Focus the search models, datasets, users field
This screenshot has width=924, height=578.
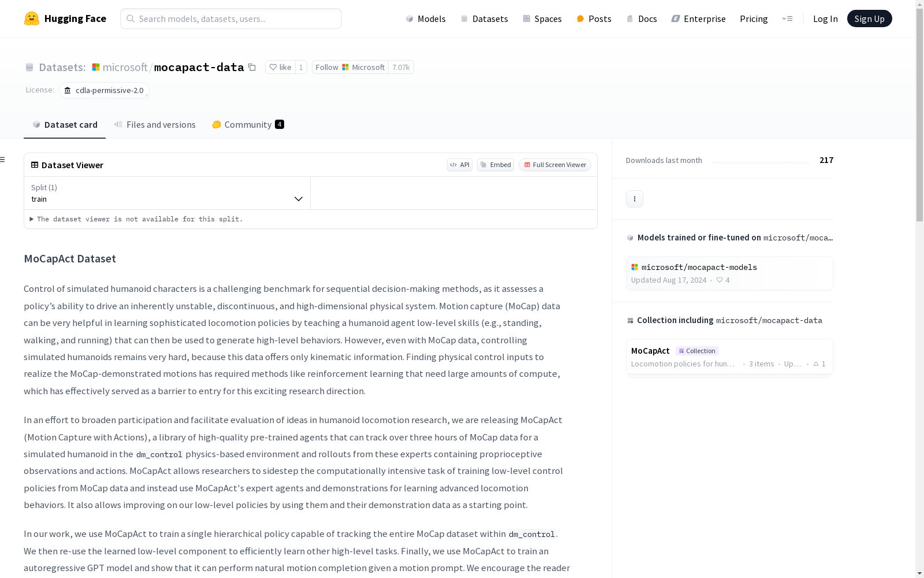pyautogui.click(x=231, y=18)
